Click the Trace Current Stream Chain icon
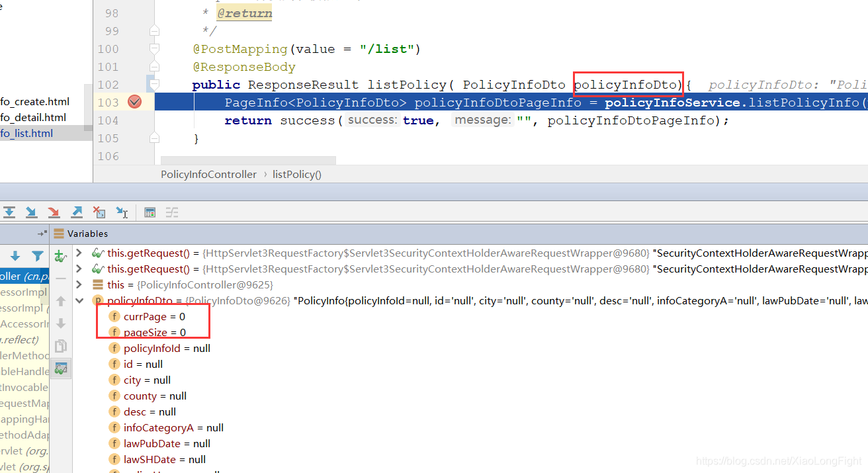 point(172,212)
